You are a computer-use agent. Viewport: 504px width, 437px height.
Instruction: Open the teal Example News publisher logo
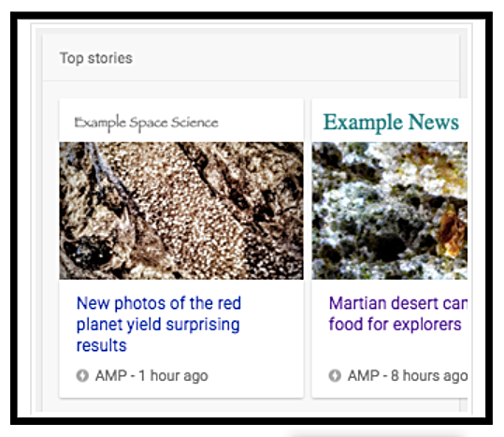point(391,123)
